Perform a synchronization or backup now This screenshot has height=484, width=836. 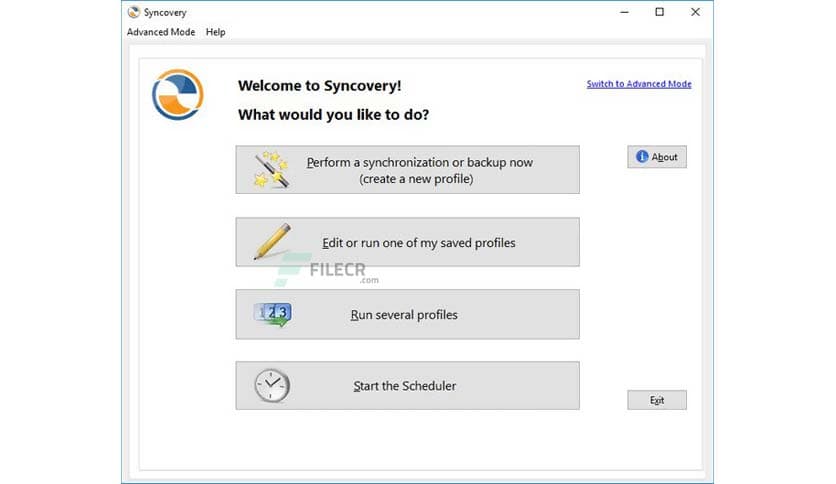point(407,170)
